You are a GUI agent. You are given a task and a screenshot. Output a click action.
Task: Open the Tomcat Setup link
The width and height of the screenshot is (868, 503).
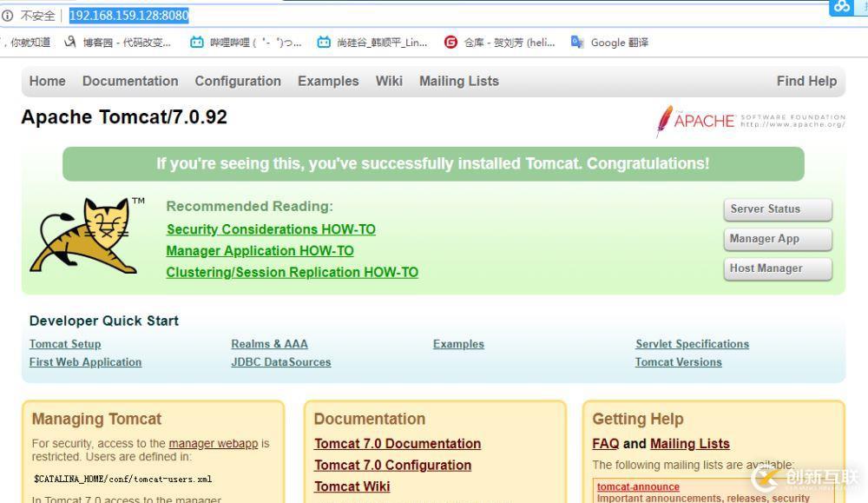pyautogui.click(x=65, y=344)
